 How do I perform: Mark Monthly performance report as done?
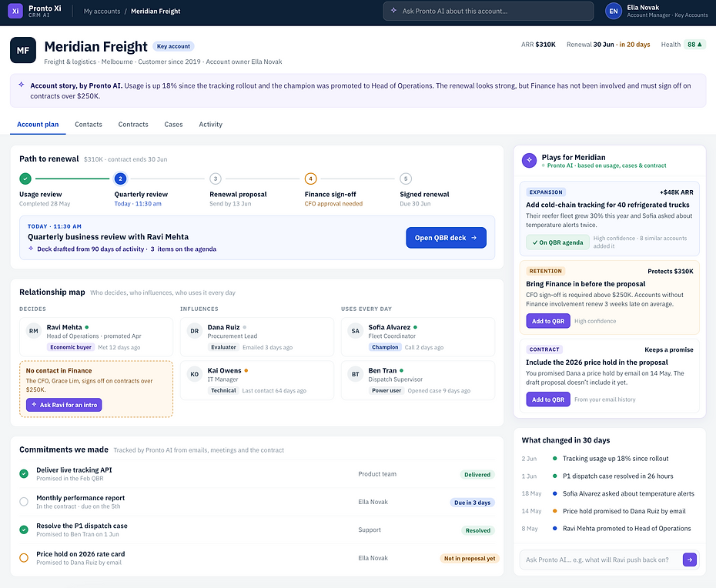coord(24,502)
